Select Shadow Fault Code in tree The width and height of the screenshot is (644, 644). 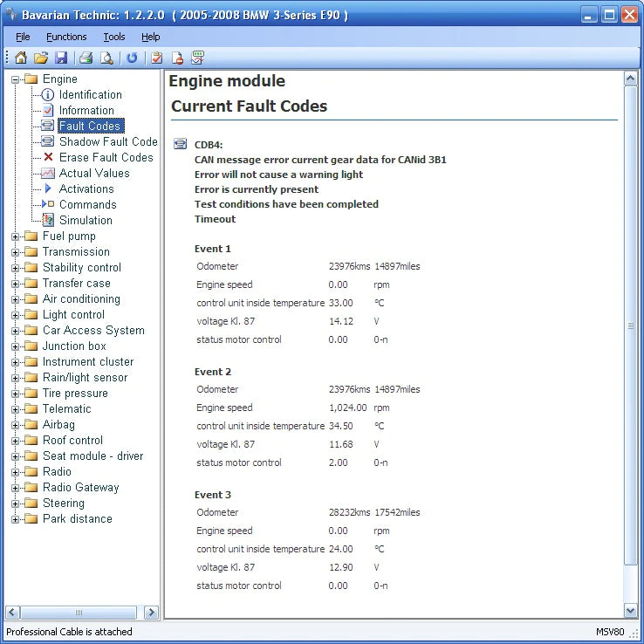click(107, 141)
